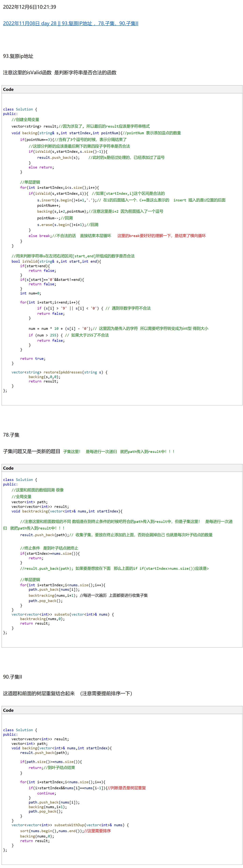Click the line "return true;"
The width and height of the screenshot is (243, 868).
[33, 358]
